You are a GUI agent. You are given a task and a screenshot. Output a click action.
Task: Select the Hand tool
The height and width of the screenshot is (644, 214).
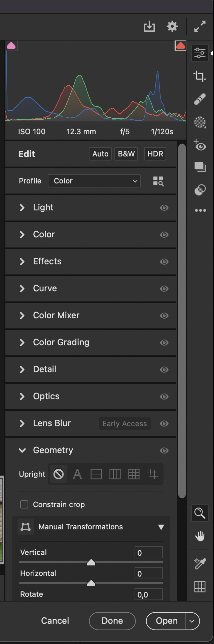200,536
